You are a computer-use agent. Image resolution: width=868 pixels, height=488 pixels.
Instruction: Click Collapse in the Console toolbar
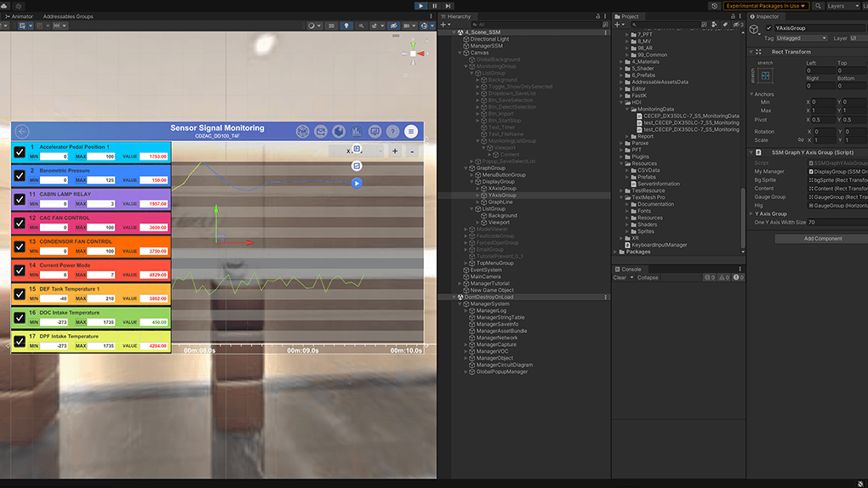tap(647, 278)
